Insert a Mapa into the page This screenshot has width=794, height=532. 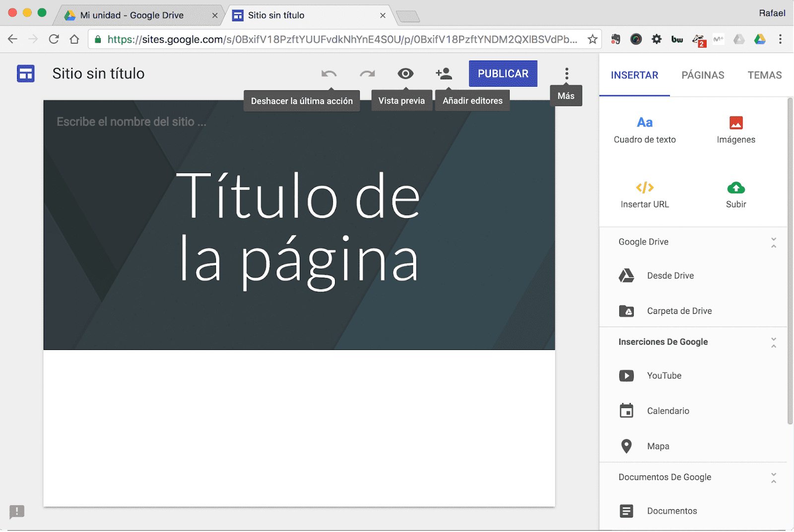[658, 446]
